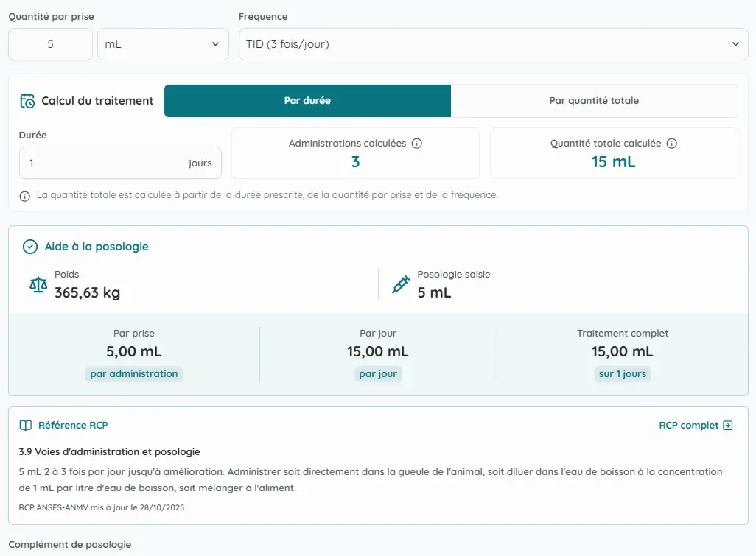Click the Par prise value 5,00 mL
756x556 pixels.
pyautogui.click(x=134, y=351)
